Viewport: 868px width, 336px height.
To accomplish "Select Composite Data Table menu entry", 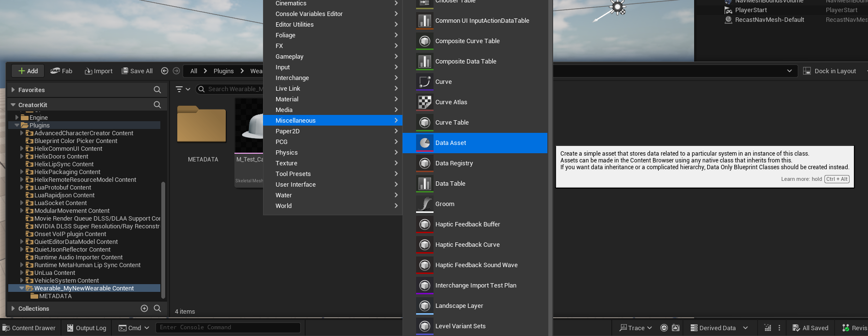I will tap(465, 61).
